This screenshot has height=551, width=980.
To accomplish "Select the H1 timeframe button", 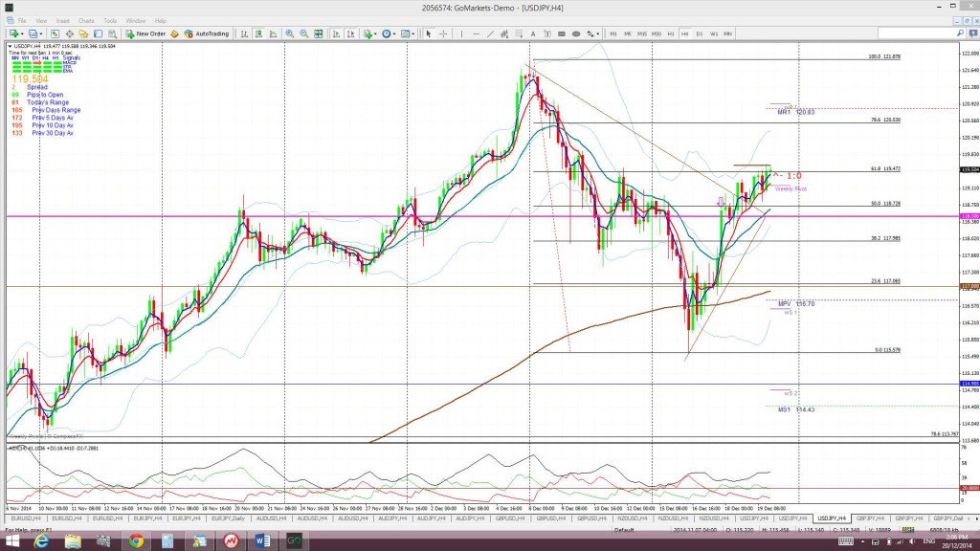I will point(671,33).
